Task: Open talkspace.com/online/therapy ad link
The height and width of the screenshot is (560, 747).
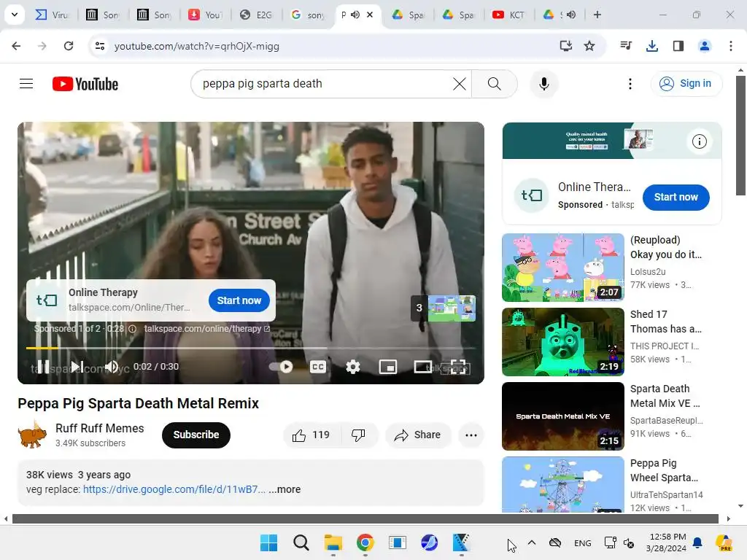Action: [x=206, y=329]
